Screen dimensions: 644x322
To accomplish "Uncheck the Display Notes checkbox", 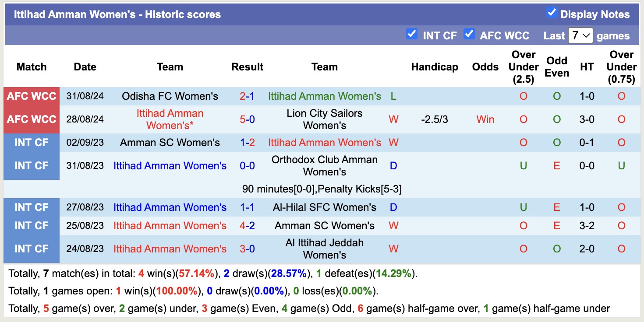I will click(551, 14).
